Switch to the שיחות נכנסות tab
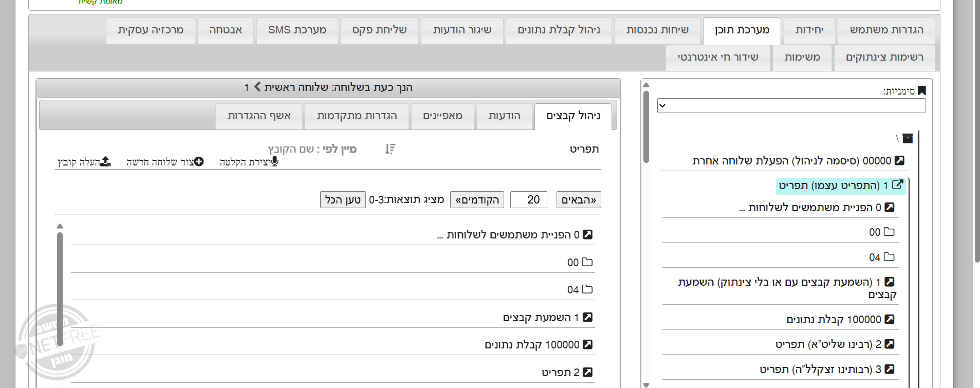 (x=657, y=30)
